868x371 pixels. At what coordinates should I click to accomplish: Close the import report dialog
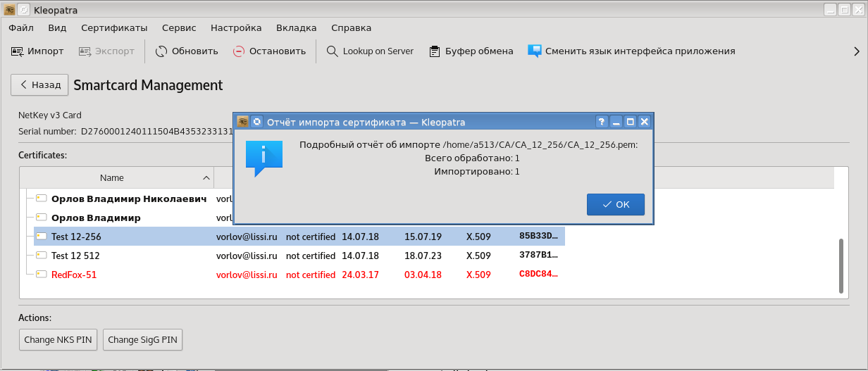644,122
